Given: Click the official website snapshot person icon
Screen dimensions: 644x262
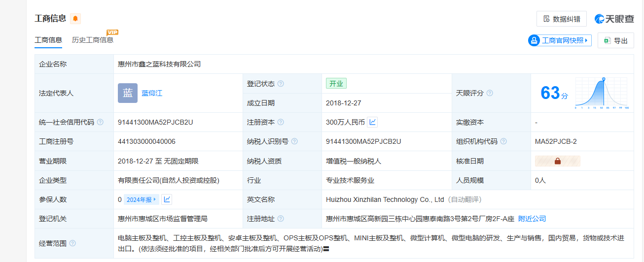Looking at the screenshot, I should tap(534, 40).
